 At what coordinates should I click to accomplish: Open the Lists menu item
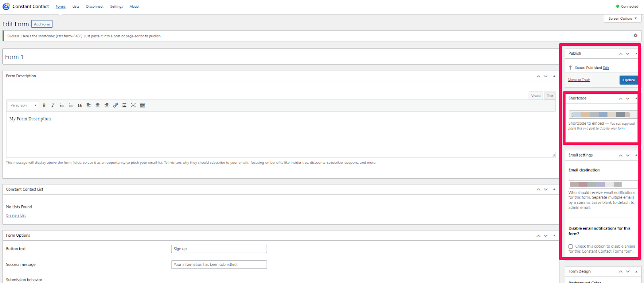(76, 6)
